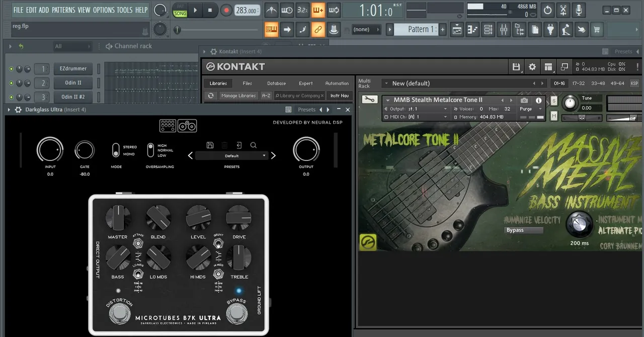
Task: Enable countdown before recording (3.2.1)
Action: click(x=302, y=10)
